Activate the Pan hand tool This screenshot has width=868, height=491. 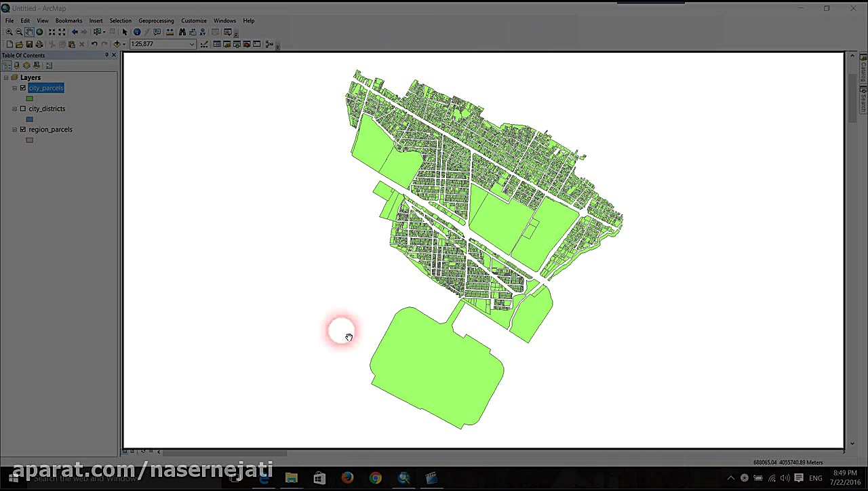coord(29,32)
